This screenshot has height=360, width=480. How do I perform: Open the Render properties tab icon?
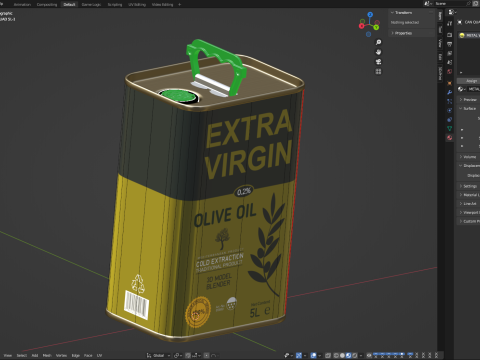[x=450, y=35]
